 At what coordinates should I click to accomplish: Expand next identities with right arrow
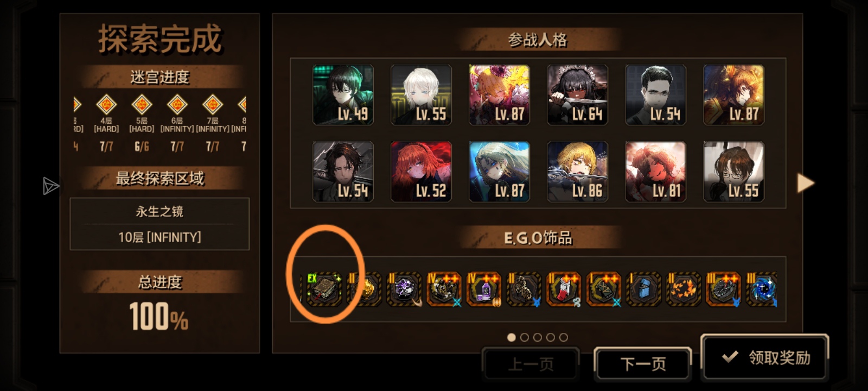pyautogui.click(x=806, y=183)
